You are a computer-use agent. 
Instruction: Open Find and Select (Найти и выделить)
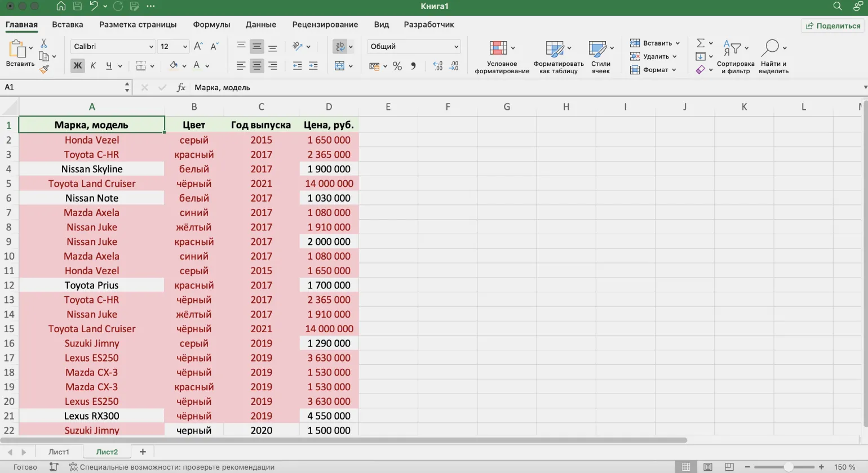click(x=773, y=57)
